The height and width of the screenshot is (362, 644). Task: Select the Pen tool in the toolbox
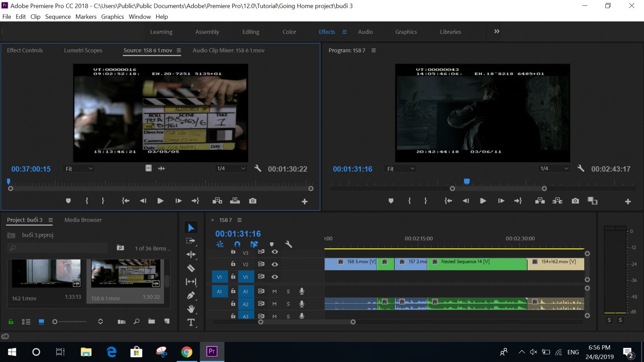click(191, 295)
